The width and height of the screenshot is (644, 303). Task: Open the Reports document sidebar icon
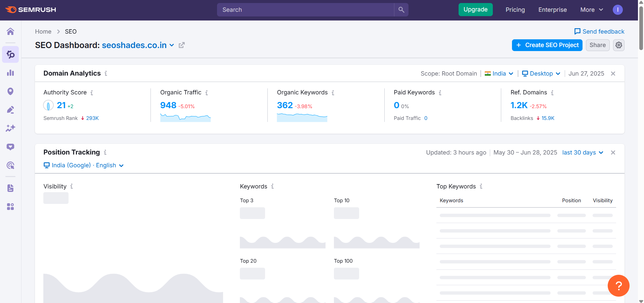click(10, 188)
